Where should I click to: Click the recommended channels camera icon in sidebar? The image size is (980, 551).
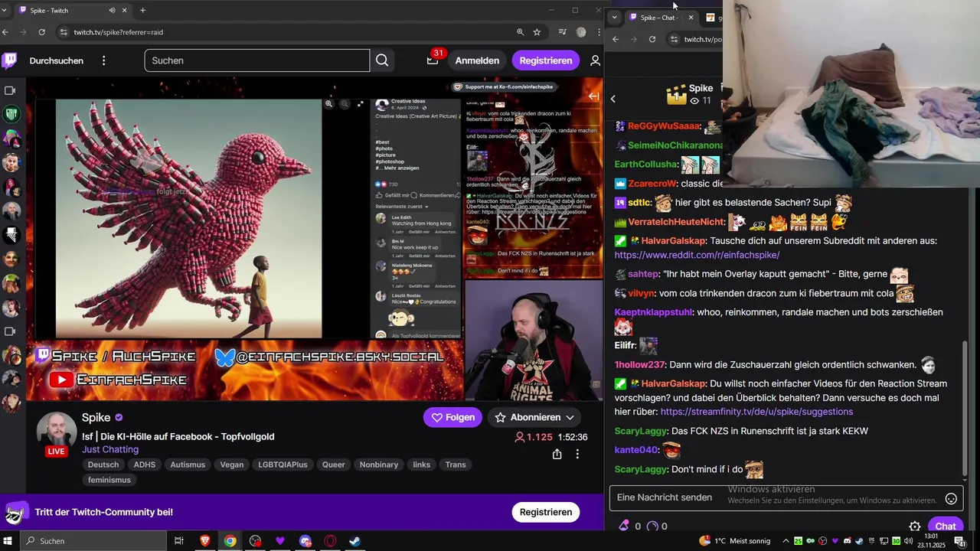10,331
